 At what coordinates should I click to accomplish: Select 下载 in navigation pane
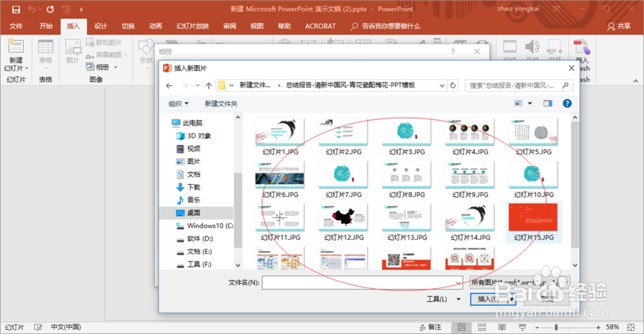click(x=188, y=187)
